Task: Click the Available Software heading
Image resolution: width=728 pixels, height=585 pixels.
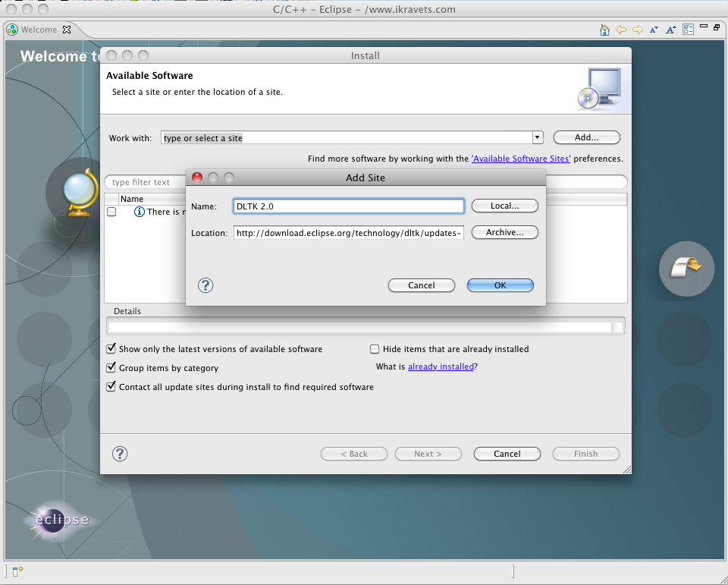Action: (x=149, y=76)
